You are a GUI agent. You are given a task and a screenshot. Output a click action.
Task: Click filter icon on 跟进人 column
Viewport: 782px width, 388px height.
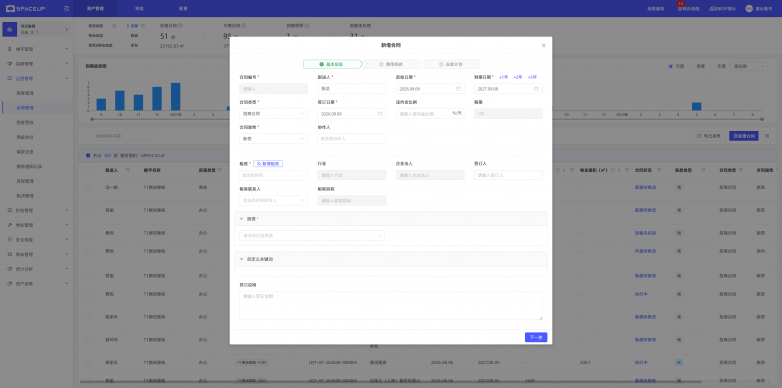pyautogui.click(x=128, y=171)
